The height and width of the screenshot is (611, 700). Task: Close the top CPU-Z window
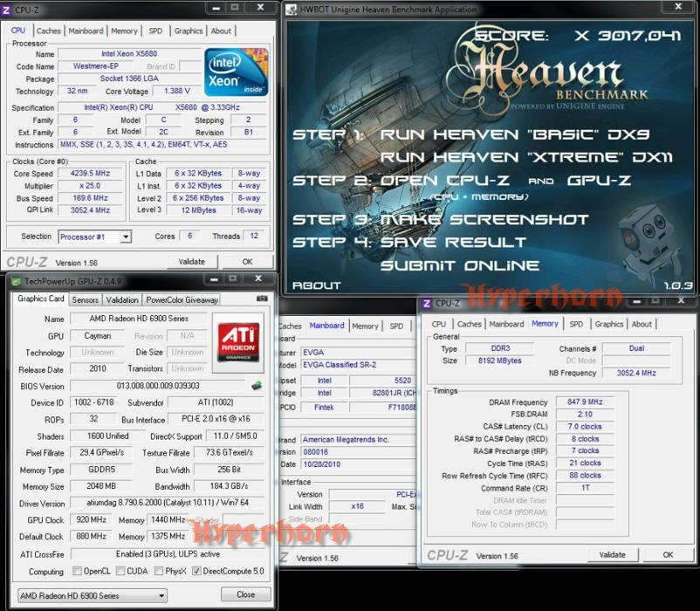pyautogui.click(x=260, y=8)
